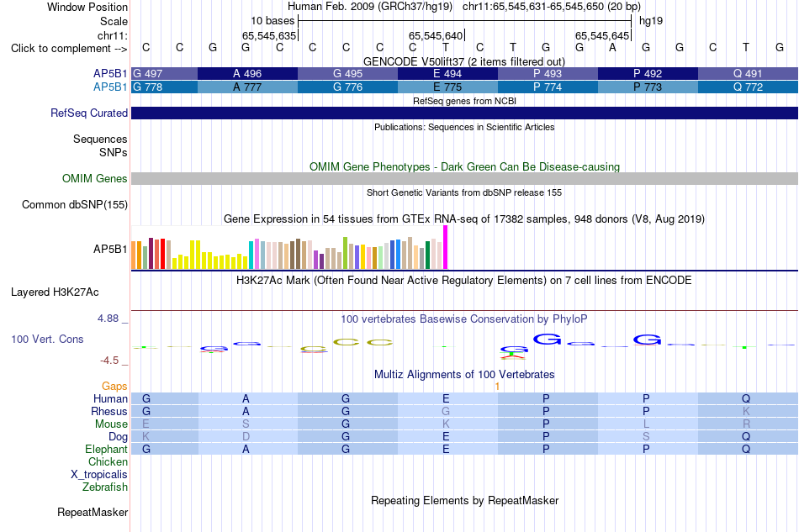
Task: Click the 65,545,640 position marker
Action: 436,35
